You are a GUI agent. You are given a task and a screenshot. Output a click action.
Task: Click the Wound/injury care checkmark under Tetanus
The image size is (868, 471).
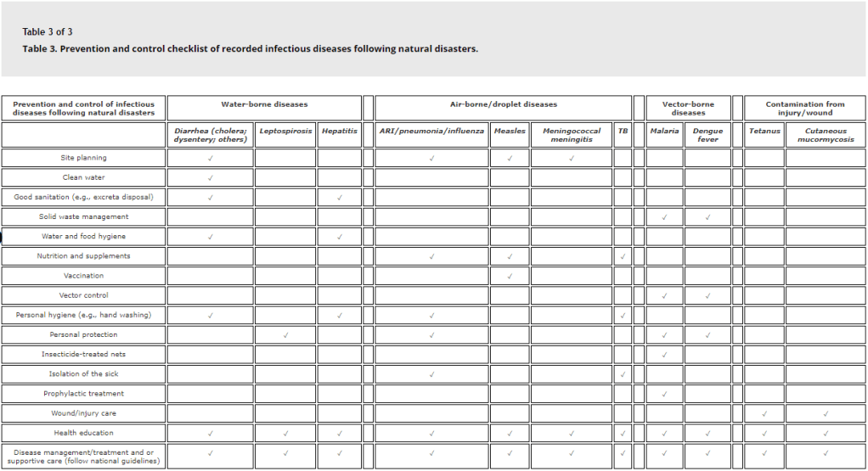pos(764,414)
